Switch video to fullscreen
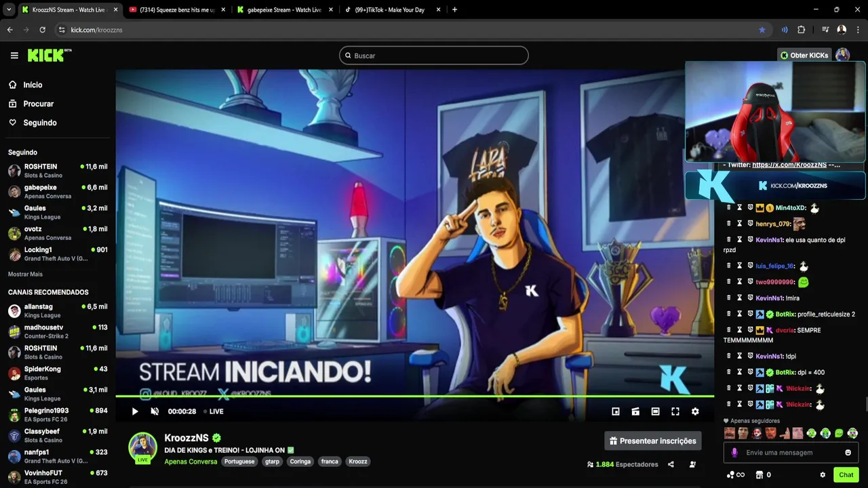 (675, 411)
